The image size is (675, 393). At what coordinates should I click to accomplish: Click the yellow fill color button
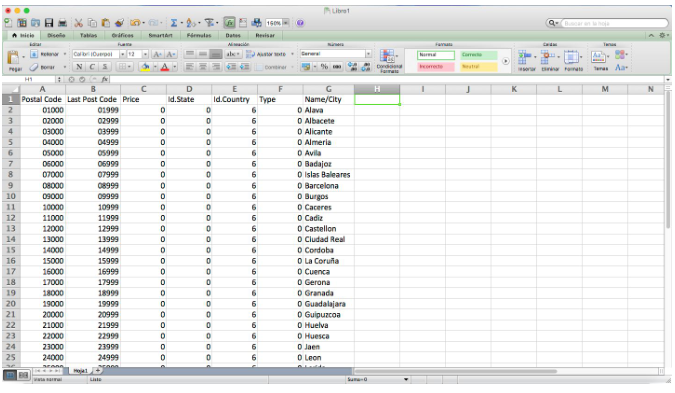[146, 67]
